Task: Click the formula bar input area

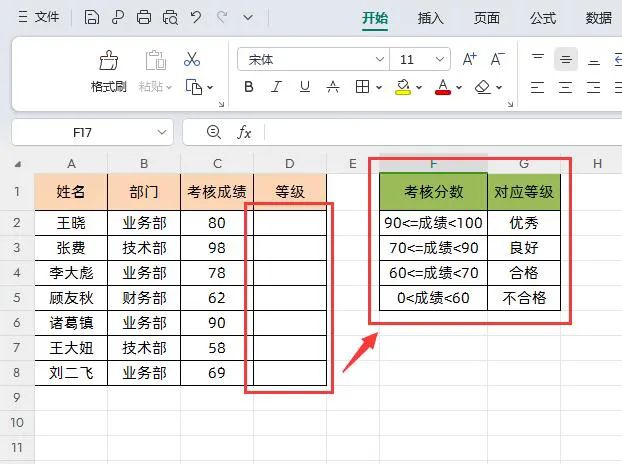Action: point(442,132)
